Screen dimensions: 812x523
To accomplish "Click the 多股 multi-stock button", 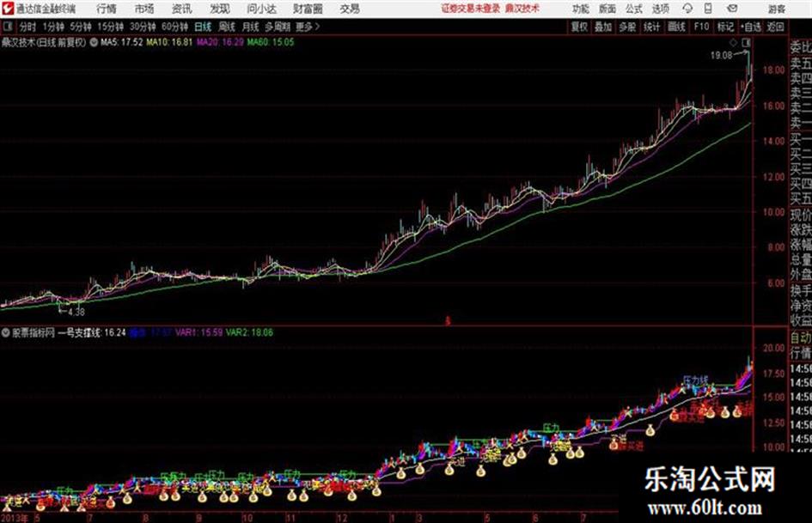I will [x=627, y=27].
